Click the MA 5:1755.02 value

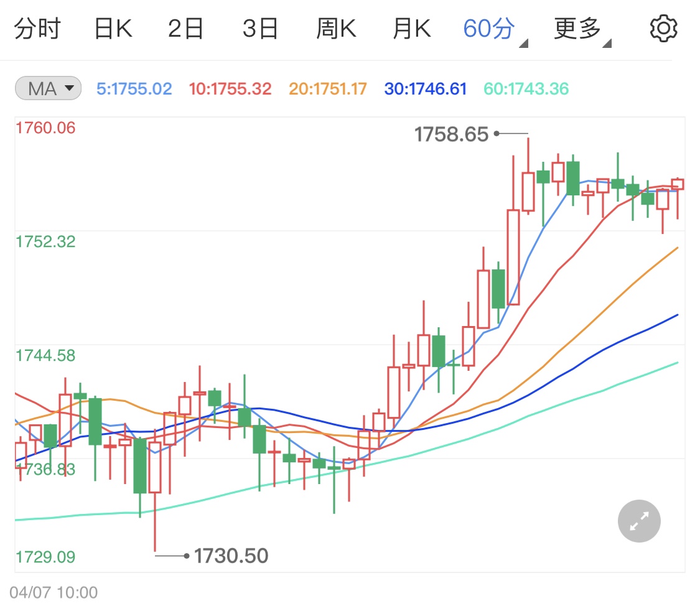pyautogui.click(x=134, y=89)
